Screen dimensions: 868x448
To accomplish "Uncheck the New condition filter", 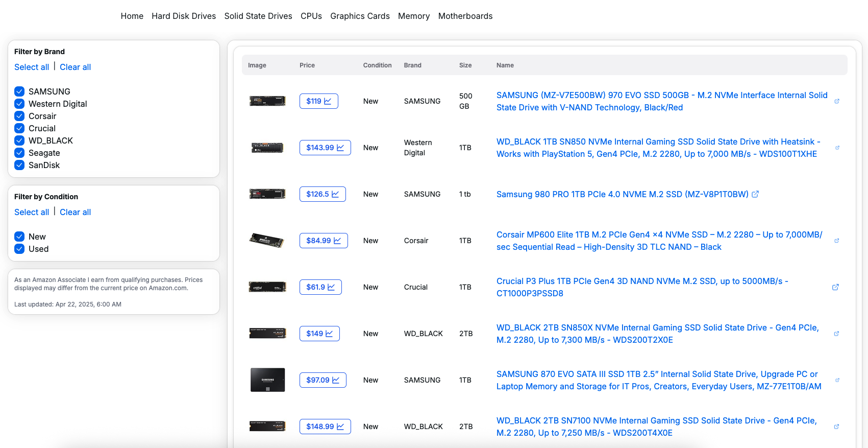I will (19, 237).
